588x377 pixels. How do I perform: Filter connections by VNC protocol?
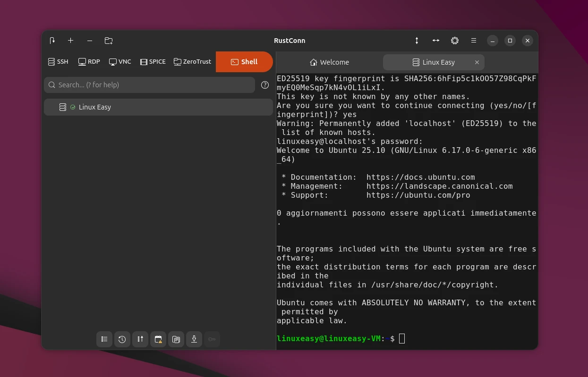coord(120,62)
